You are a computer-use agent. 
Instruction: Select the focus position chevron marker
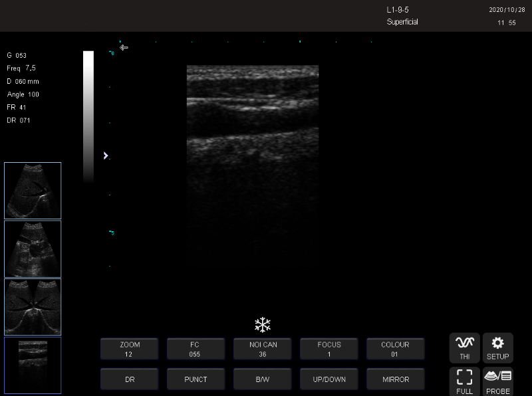pos(106,155)
